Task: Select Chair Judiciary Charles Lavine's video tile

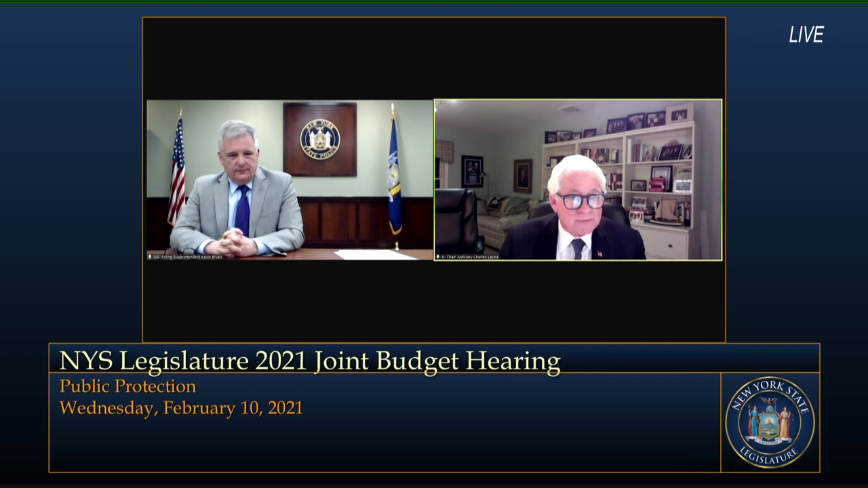Action: tap(578, 180)
